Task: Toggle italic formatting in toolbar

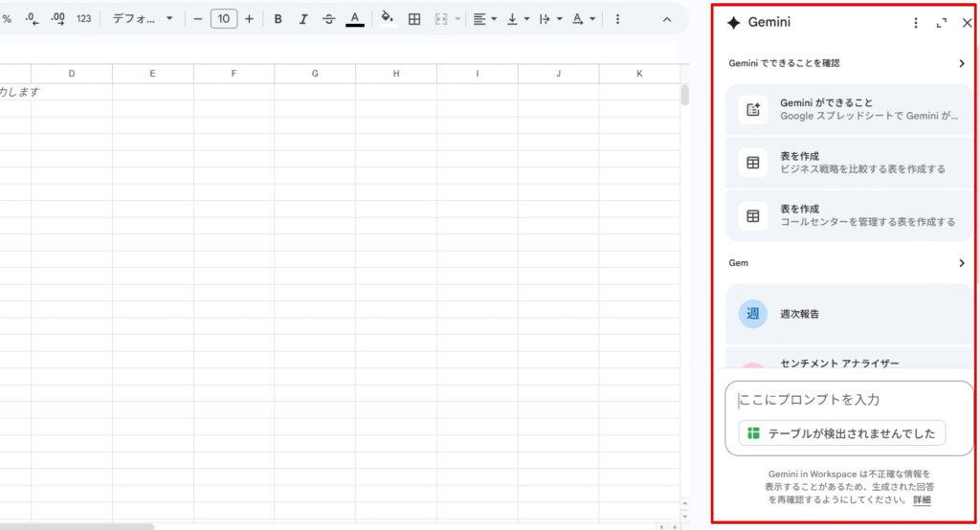Action: [x=303, y=19]
